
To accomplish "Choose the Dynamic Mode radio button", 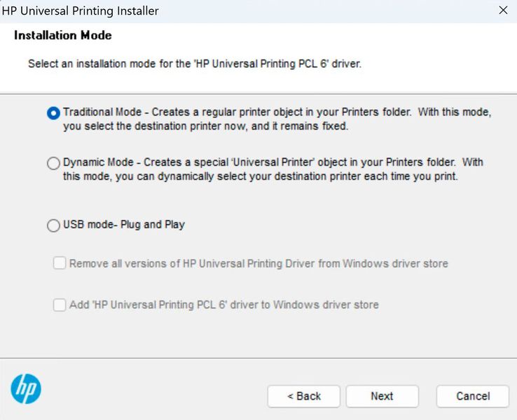I will (x=53, y=163).
